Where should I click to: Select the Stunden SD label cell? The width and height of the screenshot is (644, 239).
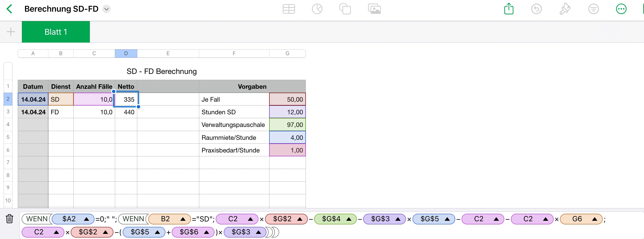click(234, 112)
